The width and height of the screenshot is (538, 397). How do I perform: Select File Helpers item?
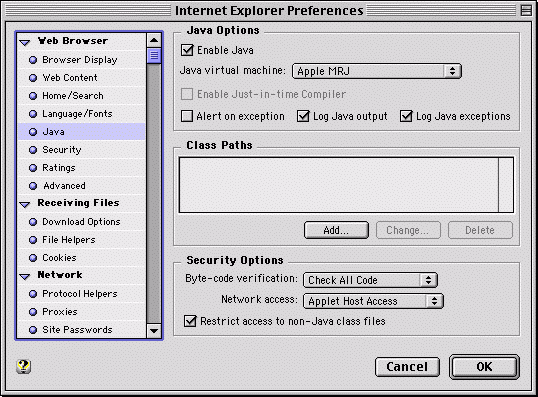click(82, 240)
